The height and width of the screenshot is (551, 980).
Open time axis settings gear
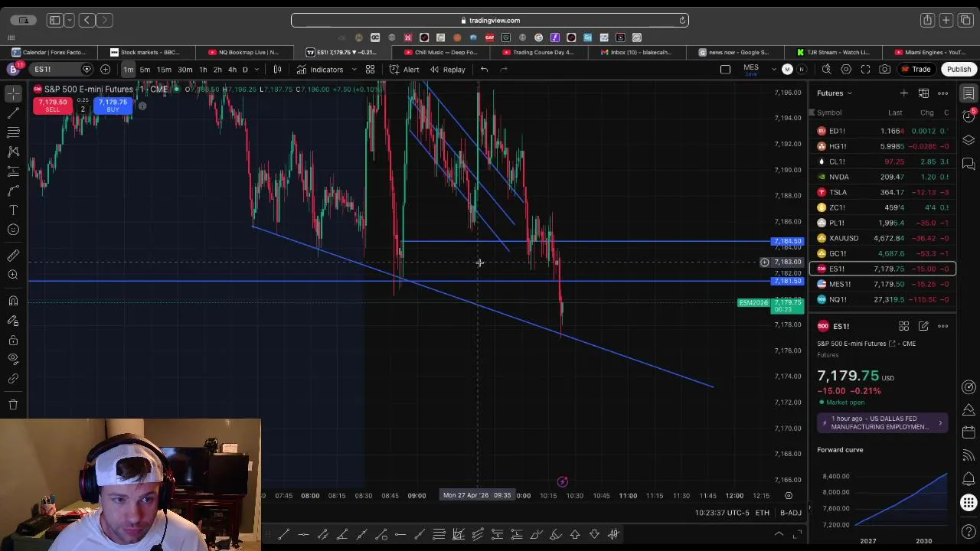point(789,496)
